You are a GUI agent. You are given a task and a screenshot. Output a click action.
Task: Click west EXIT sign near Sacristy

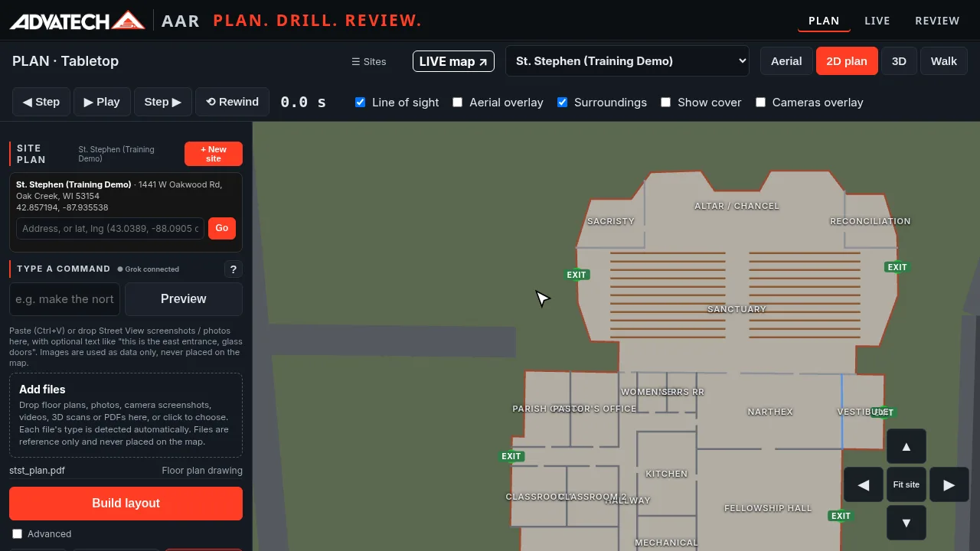tap(577, 275)
